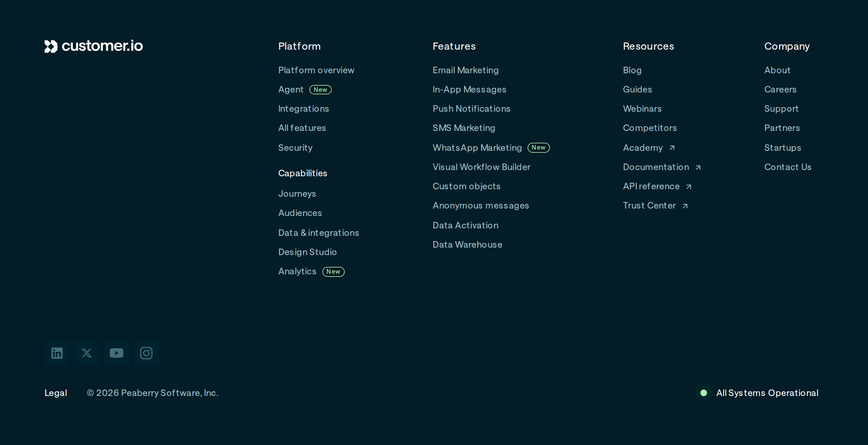Go to the Agent page
Image resolution: width=868 pixels, height=445 pixels.
291,90
